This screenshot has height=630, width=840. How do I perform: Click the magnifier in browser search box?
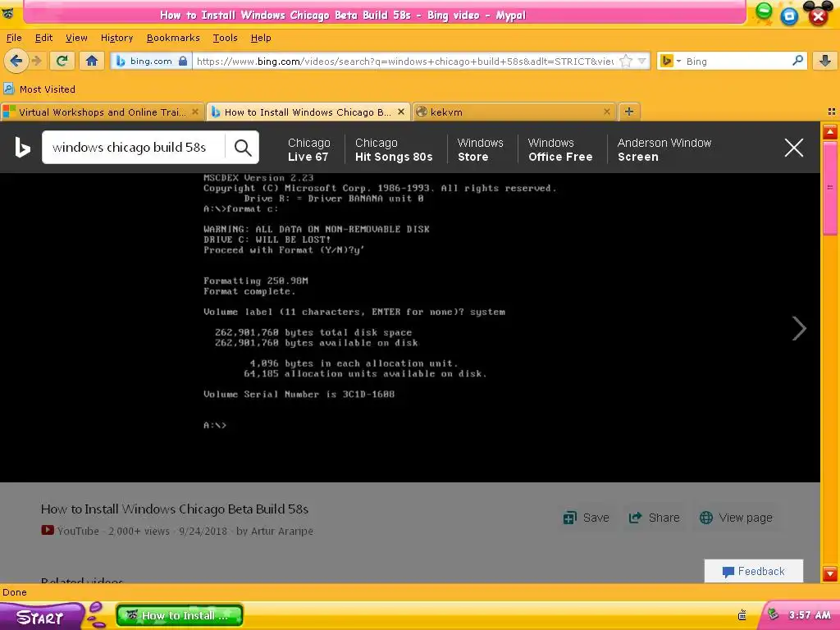coord(797,61)
